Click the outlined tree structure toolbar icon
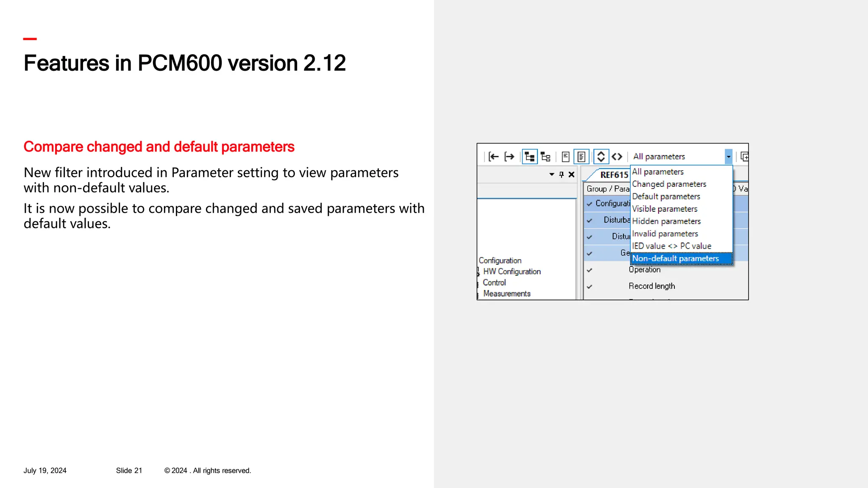Viewport: 868px width, 488px height. 545,157
